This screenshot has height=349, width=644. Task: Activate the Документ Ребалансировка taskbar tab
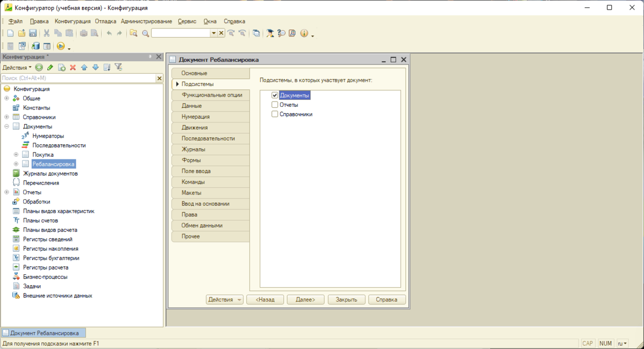pyautogui.click(x=43, y=333)
